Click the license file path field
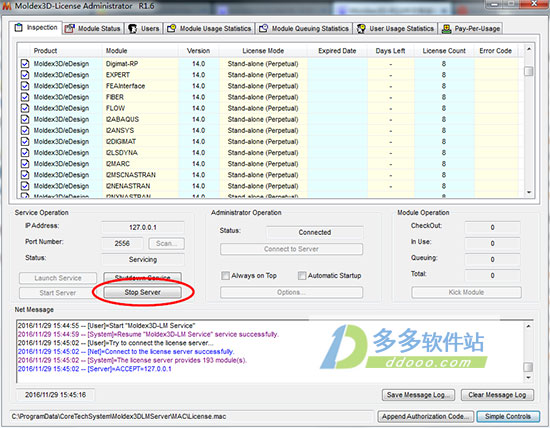This screenshot has width=550, height=428. point(191,416)
